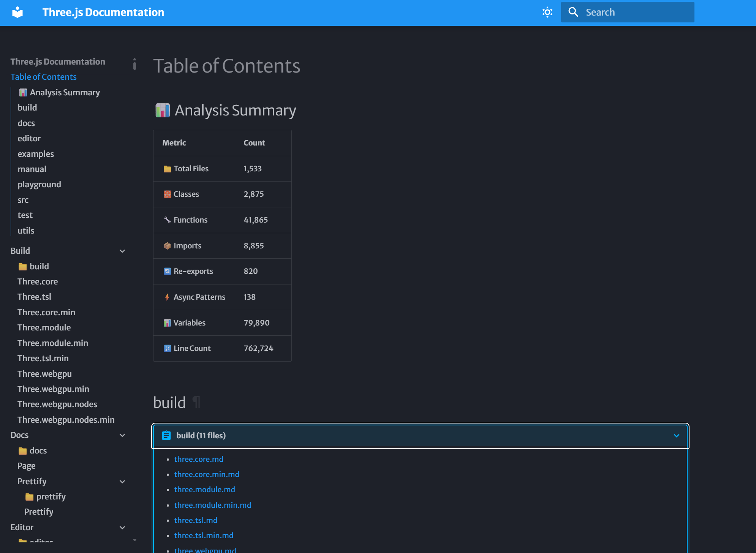Click the bar chart icon beside Analysis Summary heading

163,111
